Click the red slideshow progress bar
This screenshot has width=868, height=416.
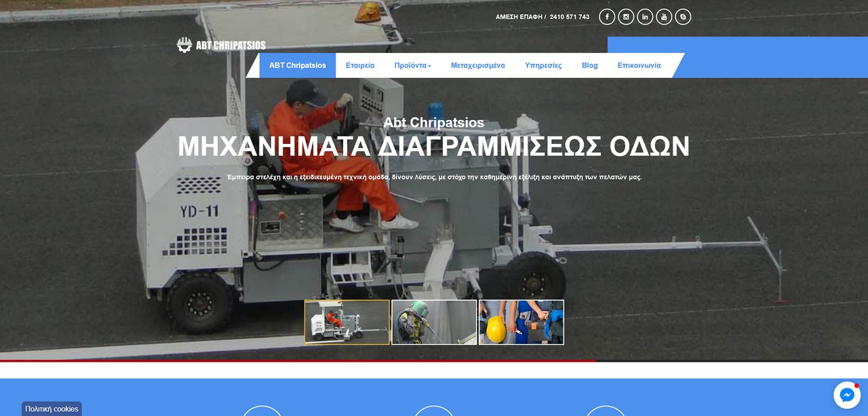pyautogui.click(x=298, y=361)
